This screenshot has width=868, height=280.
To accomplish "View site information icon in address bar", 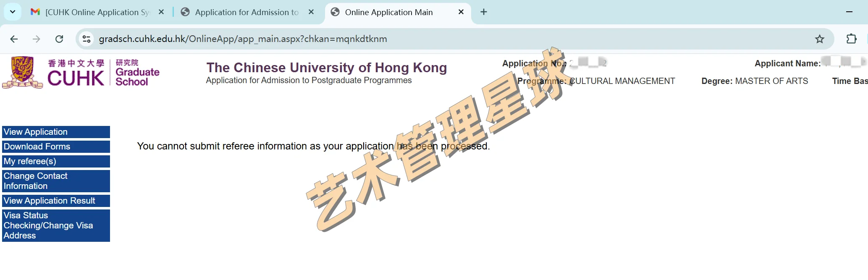I will point(87,39).
